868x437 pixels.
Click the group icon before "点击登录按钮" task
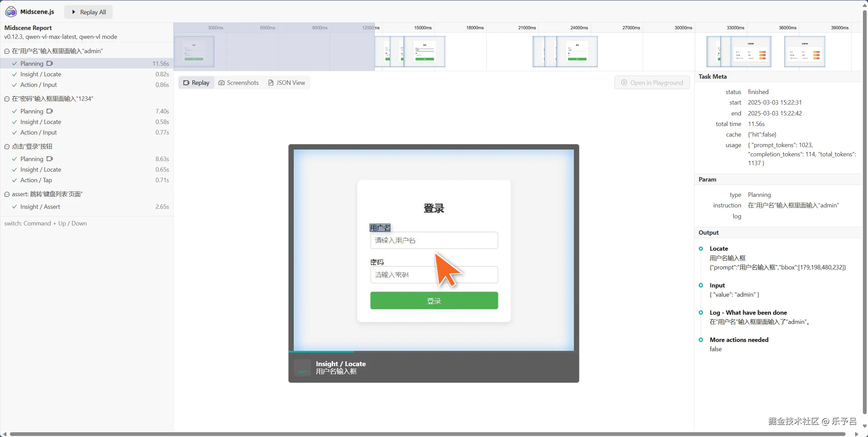pos(7,146)
